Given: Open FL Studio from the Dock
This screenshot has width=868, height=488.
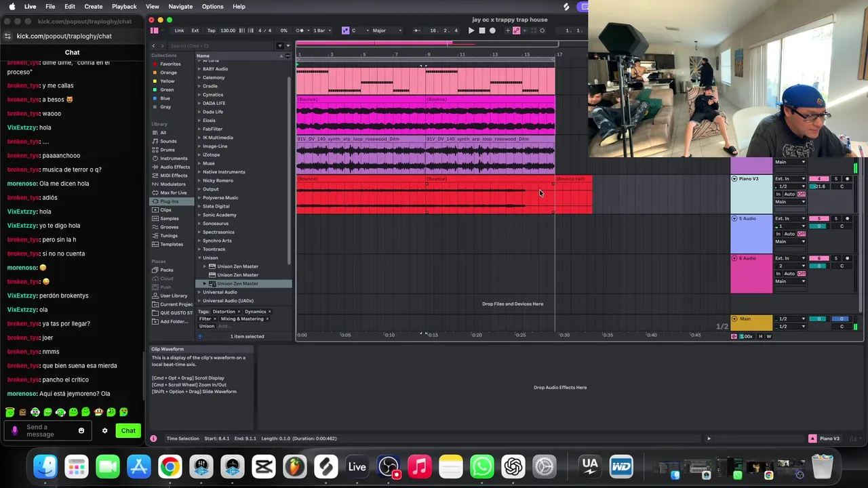Looking at the screenshot, I should [294, 466].
